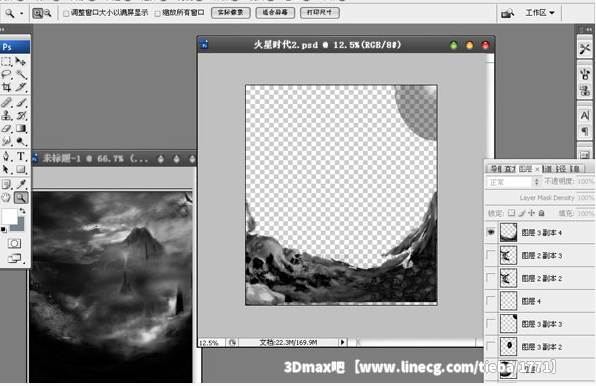
Task: Select the Gradient tool
Action: [x=21, y=128]
